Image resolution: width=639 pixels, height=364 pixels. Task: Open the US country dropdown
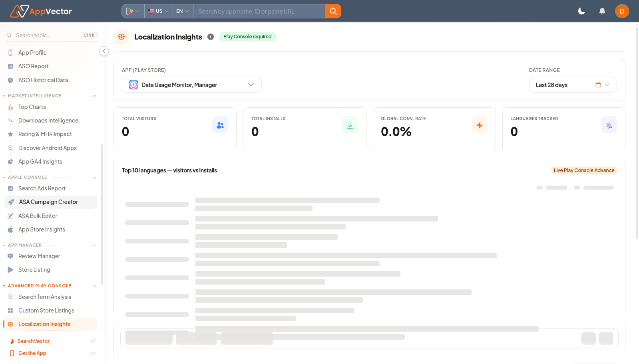(x=158, y=11)
